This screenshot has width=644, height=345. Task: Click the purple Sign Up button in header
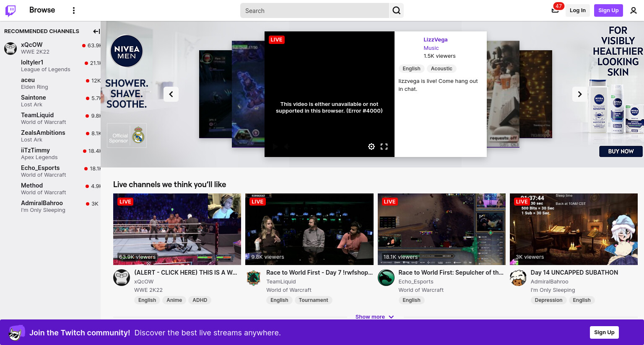pos(608,10)
